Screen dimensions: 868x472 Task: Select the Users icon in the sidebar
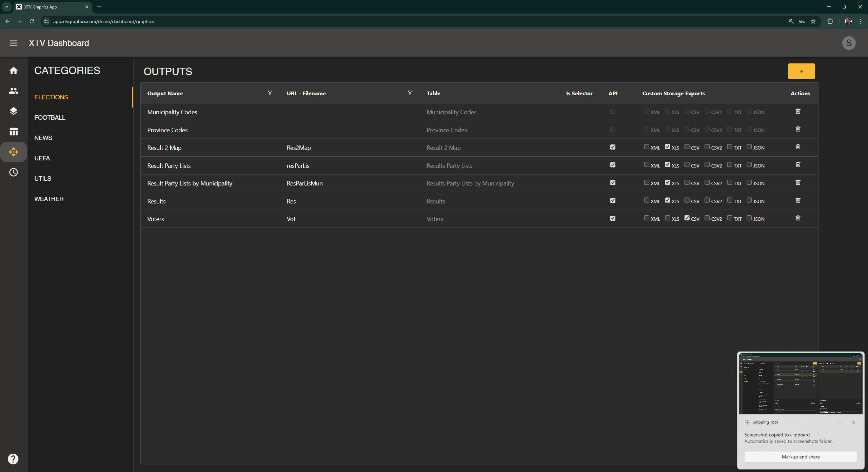tap(14, 91)
